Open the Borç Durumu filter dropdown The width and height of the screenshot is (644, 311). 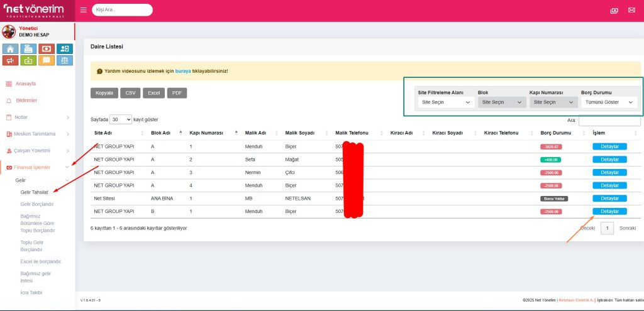[x=609, y=102]
